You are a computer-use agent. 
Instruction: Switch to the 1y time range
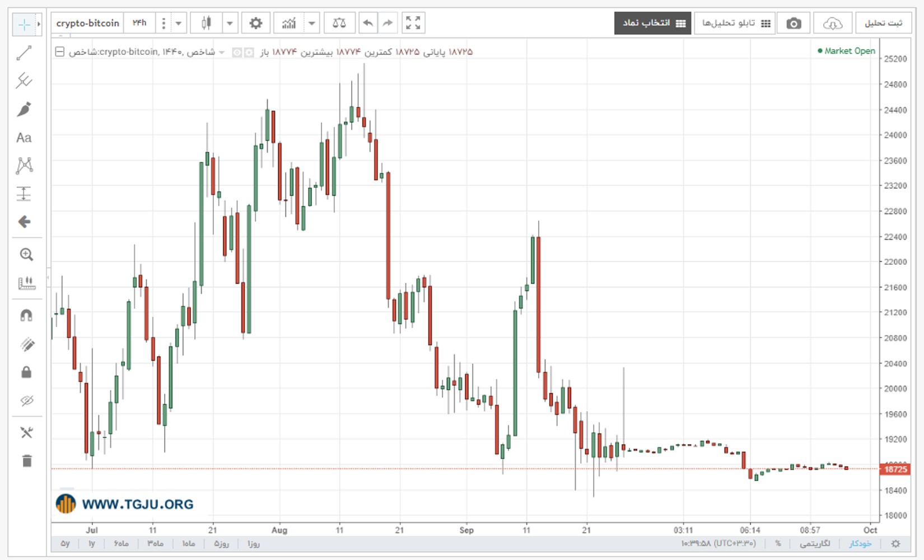tap(92, 544)
